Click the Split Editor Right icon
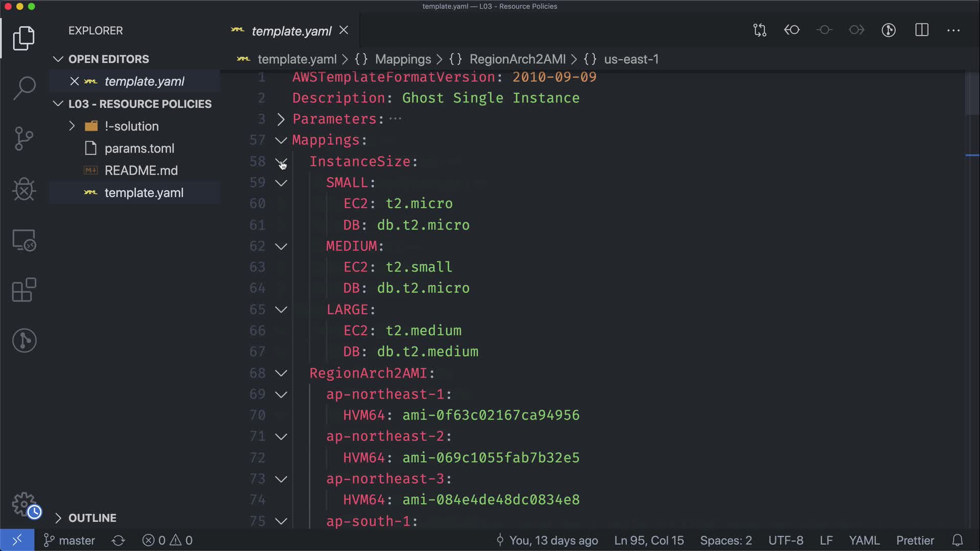Screen dimensions: 980x551 (x=921, y=30)
